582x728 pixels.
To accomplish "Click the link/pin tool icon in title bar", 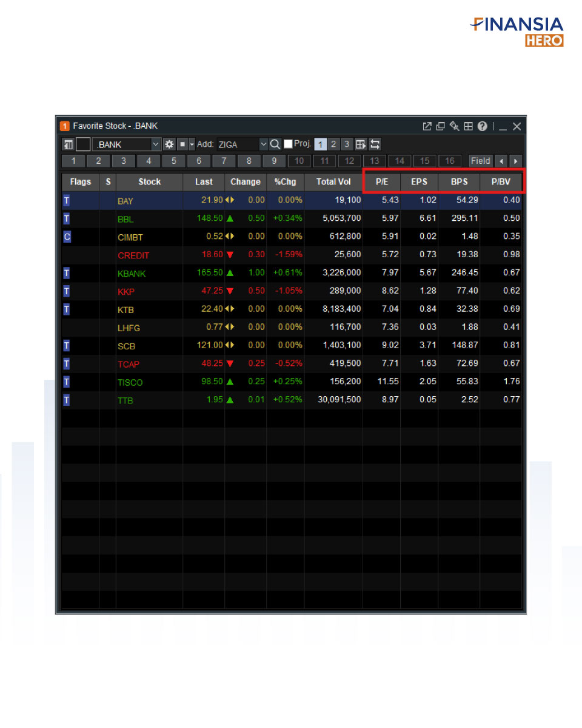I will pos(455,126).
